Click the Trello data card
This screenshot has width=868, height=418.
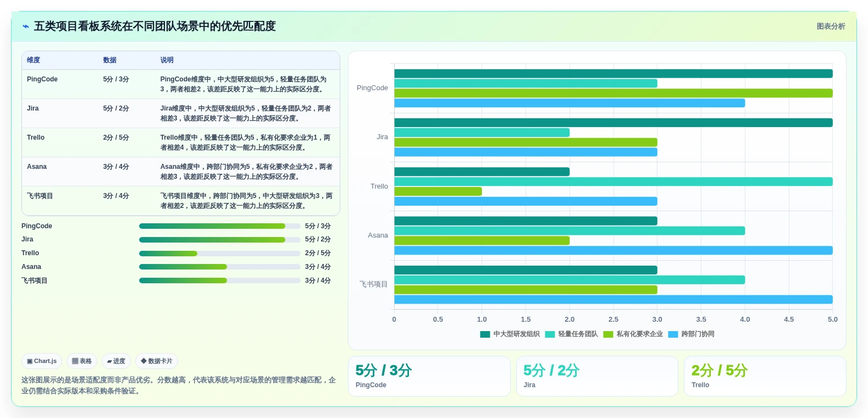(765, 376)
